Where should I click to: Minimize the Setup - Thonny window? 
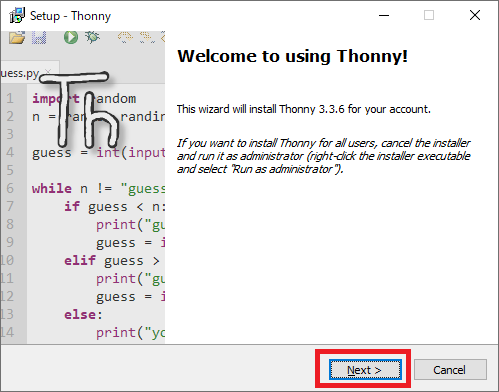click(x=384, y=15)
